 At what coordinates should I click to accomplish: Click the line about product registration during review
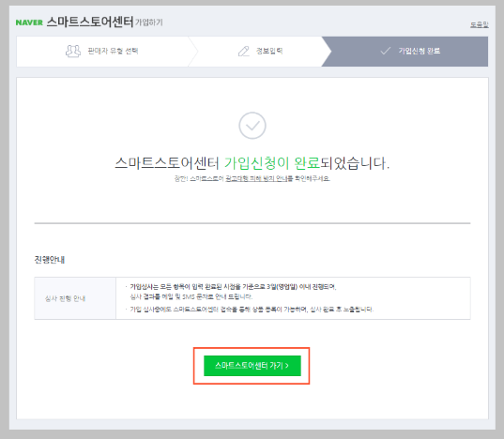click(252, 310)
